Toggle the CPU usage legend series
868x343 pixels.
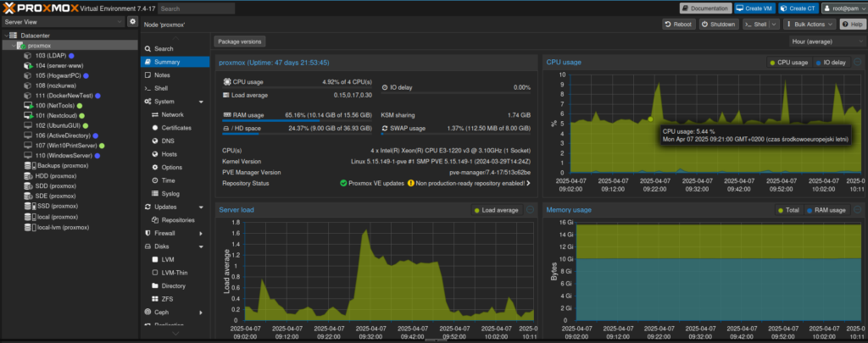click(789, 63)
